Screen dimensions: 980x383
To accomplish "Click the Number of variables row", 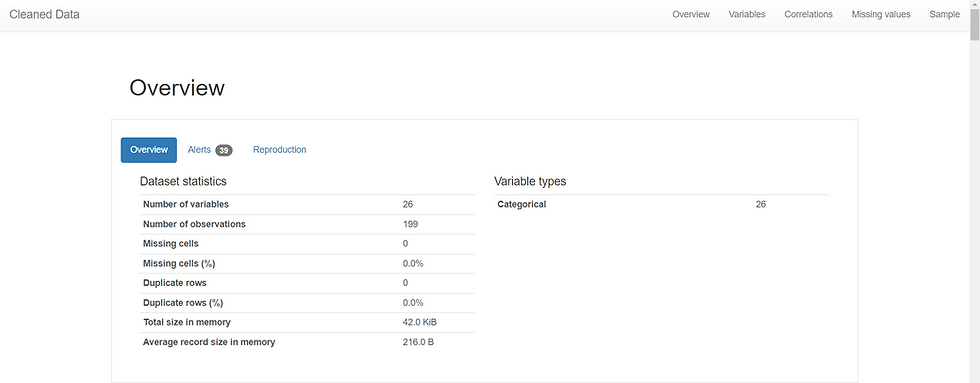I will pos(307,204).
